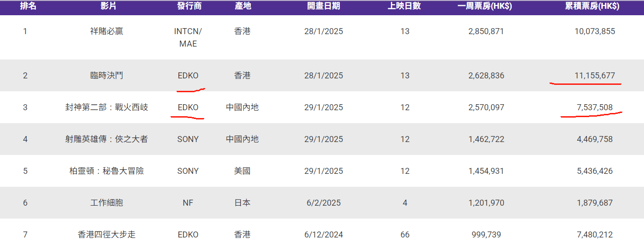This screenshot has width=644, height=249.
Task: Click the 排名 column header
Action: point(28,6)
